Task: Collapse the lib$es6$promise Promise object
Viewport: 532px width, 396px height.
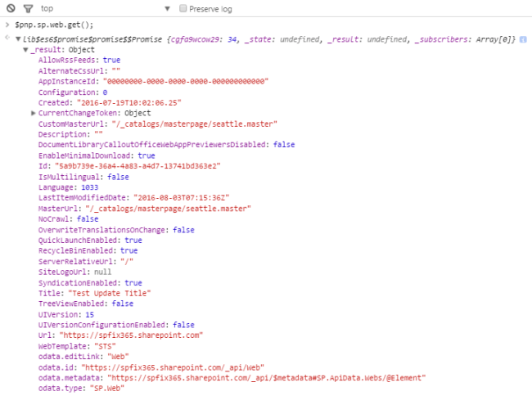Action: coord(18,39)
